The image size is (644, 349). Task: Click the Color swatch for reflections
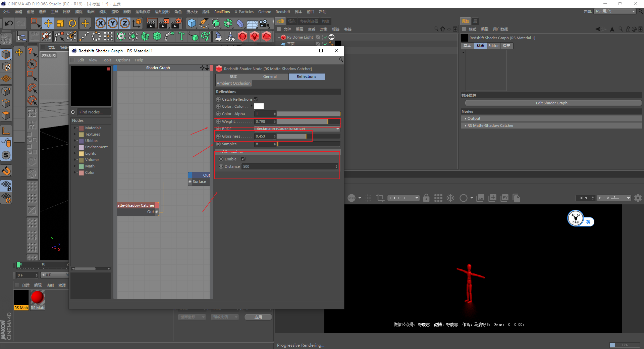pyautogui.click(x=259, y=106)
